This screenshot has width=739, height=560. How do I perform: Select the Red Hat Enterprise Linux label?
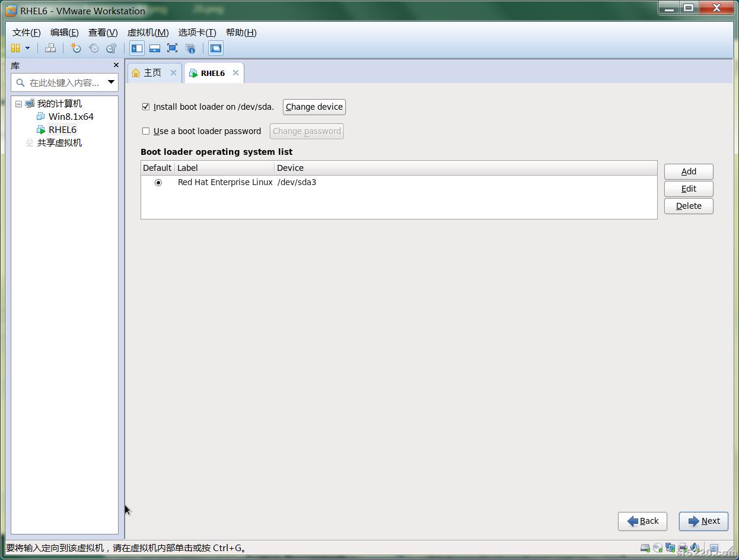coord(225,182)
